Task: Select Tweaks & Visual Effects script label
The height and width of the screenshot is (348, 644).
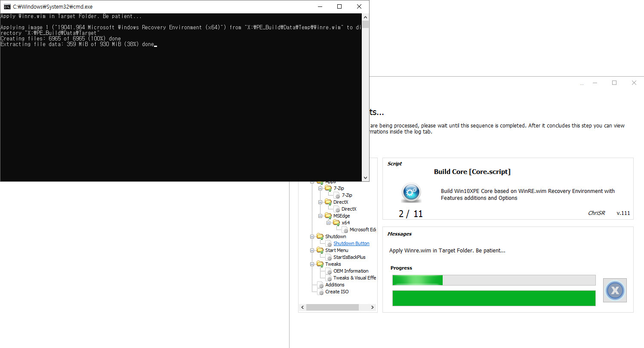Action: 354,278
